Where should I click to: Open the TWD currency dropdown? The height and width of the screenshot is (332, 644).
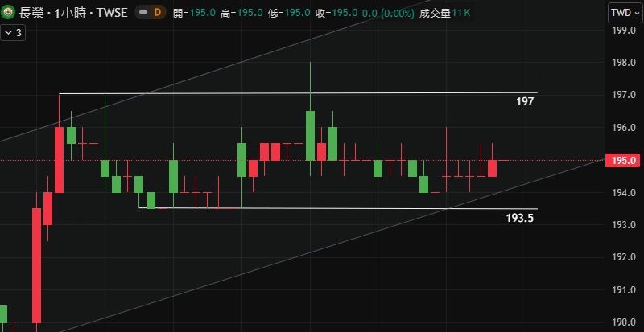[624, 13]
